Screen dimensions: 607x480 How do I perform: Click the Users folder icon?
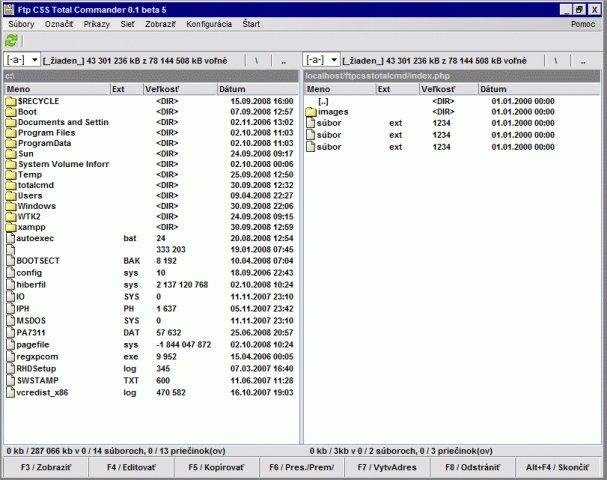[11, 195]
